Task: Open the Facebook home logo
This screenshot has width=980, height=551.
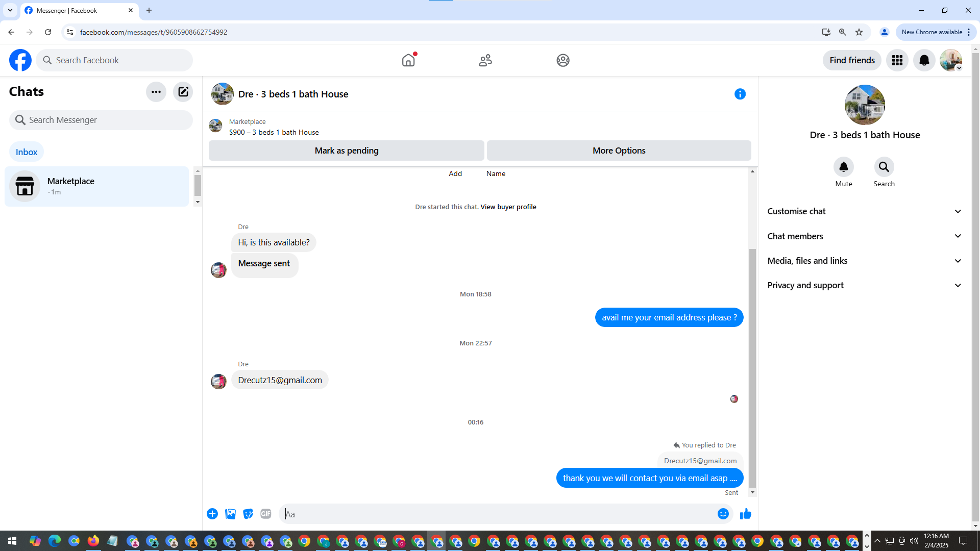Action: pos(20,60)
